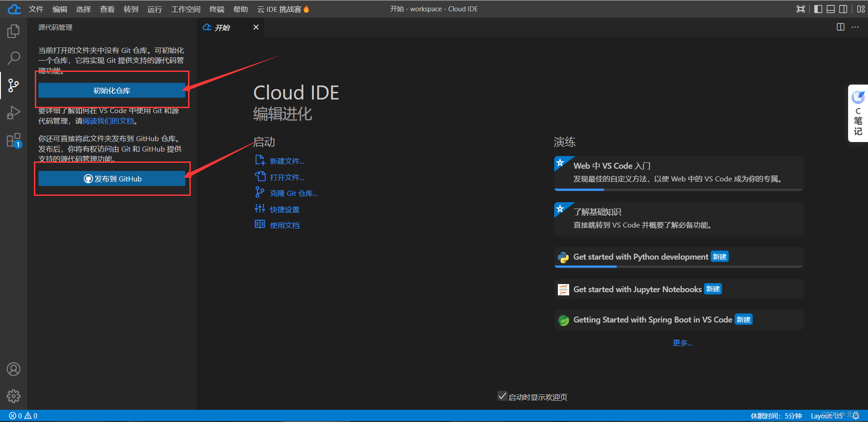
Task: Click the 源代码管理 panel title
Action: point(55,28)
